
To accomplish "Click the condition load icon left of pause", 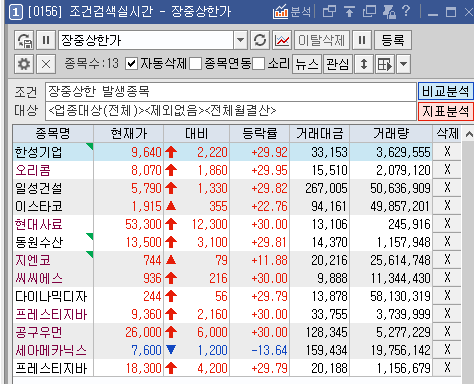I will [x=24, y=40].
